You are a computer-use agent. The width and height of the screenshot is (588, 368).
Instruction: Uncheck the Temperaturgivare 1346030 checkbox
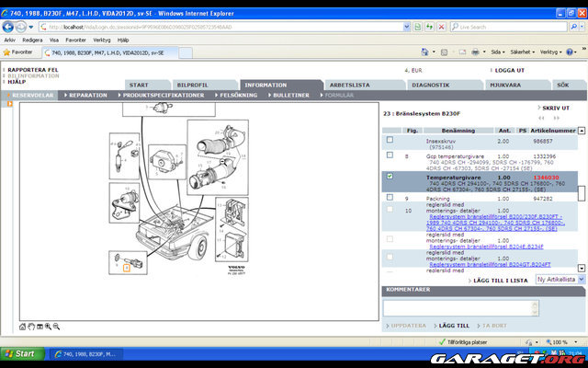[390, 177]
